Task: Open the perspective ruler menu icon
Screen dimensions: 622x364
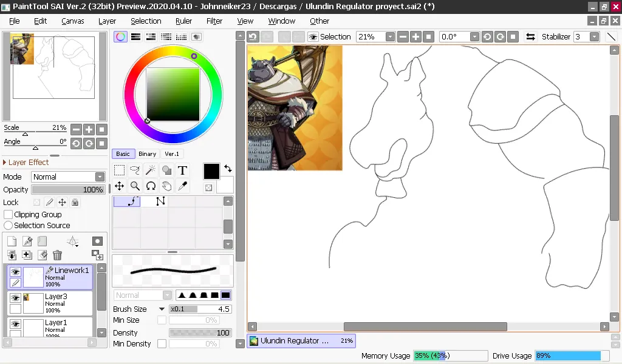Action: point(73,241)
